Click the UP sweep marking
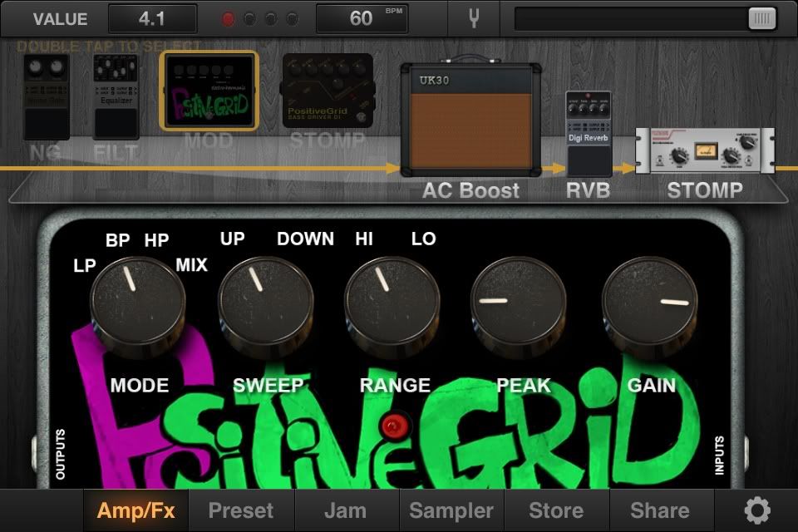This screenshot has width=798, height=532. pos(233,239)
